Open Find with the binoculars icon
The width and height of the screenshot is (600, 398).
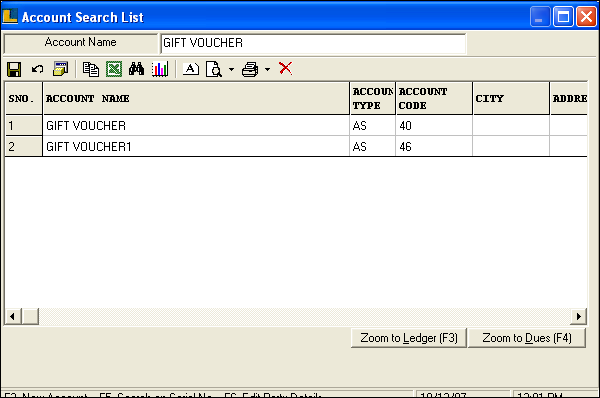tap(137, 69)
